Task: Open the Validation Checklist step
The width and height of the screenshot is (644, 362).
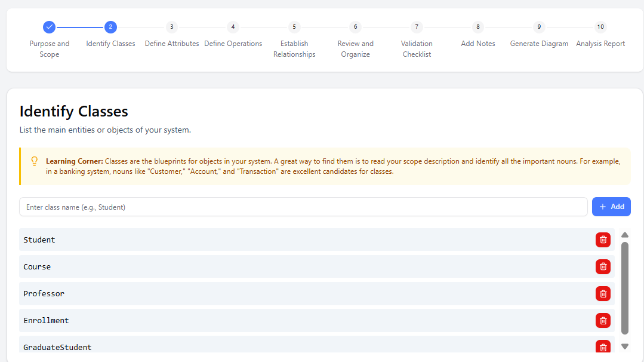Action: click(417, 27)
